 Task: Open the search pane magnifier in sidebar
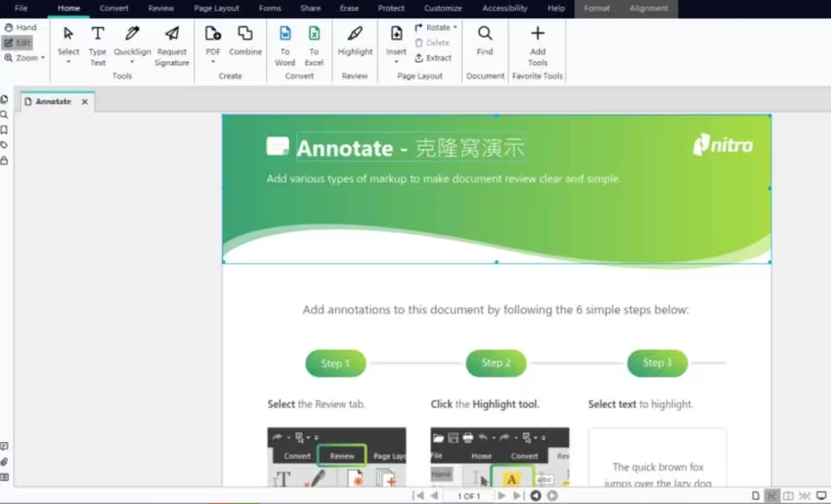4,114
